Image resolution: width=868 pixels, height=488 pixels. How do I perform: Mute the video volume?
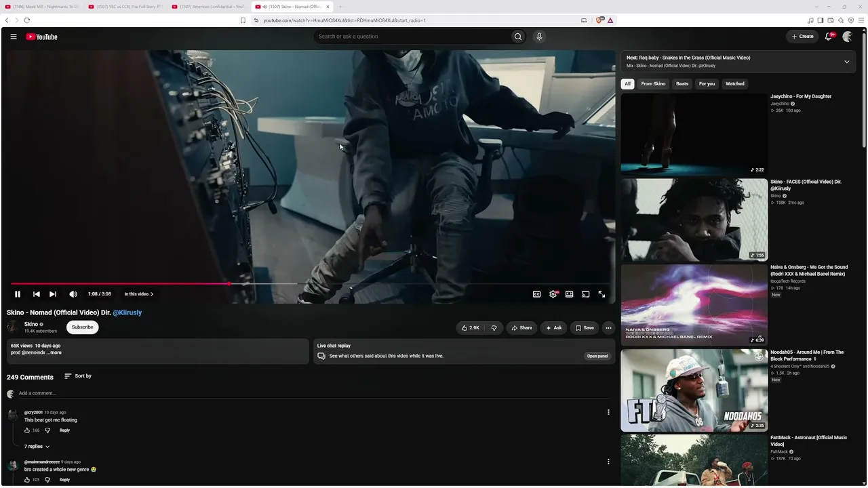pyautogui.click(x=73, y=294)
